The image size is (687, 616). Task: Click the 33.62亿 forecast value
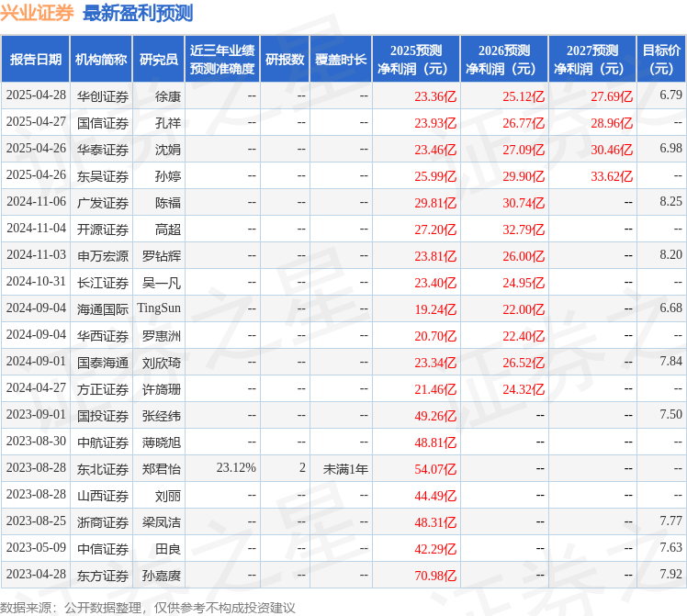pyautogui.click(x=612, y=176)
